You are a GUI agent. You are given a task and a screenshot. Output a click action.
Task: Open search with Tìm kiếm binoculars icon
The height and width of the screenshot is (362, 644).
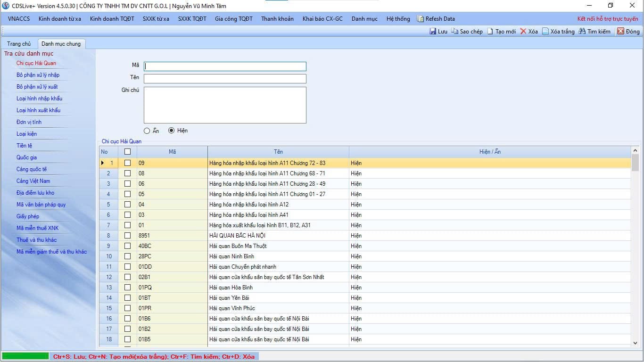tap(582, 32)
